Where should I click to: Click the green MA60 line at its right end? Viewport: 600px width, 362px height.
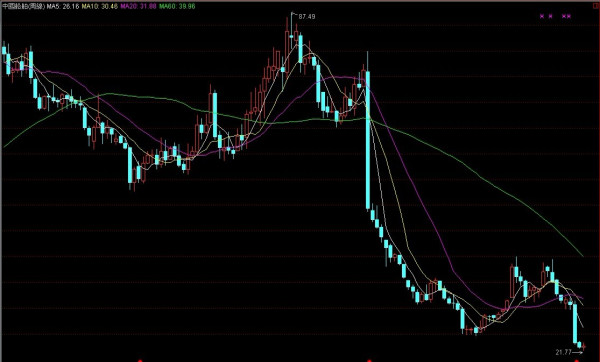tap(582, 254)
